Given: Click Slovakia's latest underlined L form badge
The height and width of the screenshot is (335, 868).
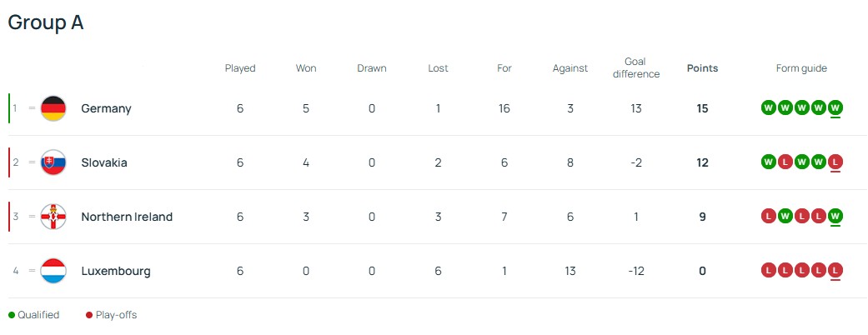Looking at the screenshot, I should click(x=835, y=162).
